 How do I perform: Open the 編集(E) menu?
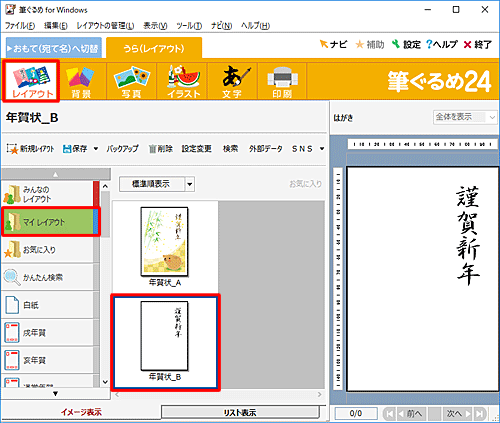click(x=56, y=26)
